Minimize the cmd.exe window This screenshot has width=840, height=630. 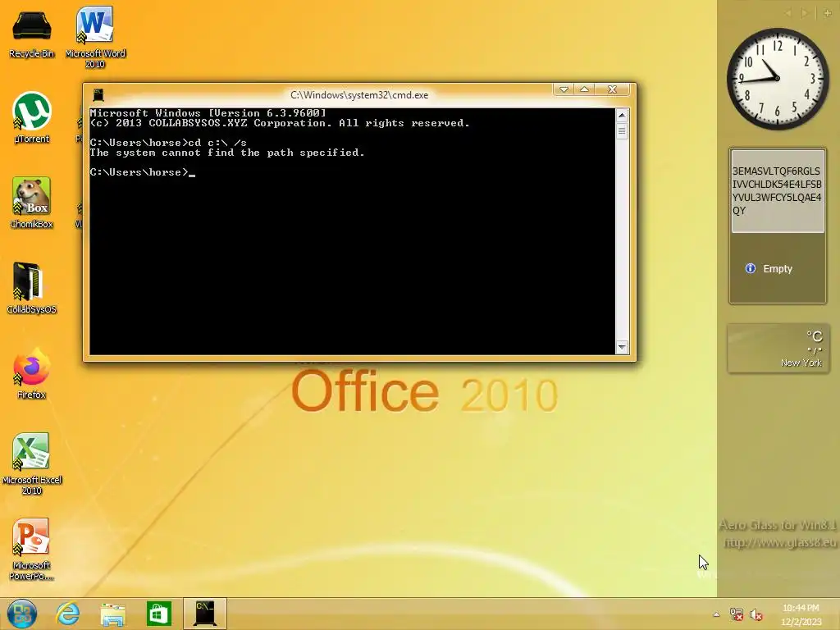[564, 89]
